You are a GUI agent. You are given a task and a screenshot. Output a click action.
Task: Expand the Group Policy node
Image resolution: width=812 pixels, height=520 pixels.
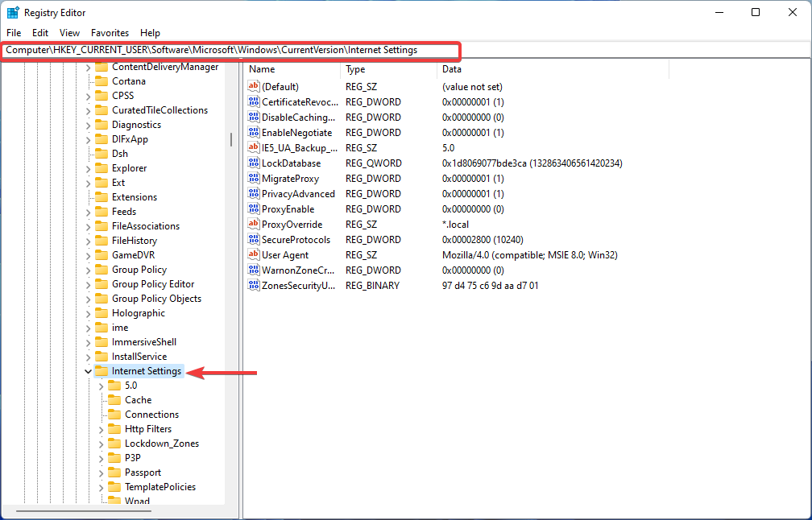coord(88,269)
